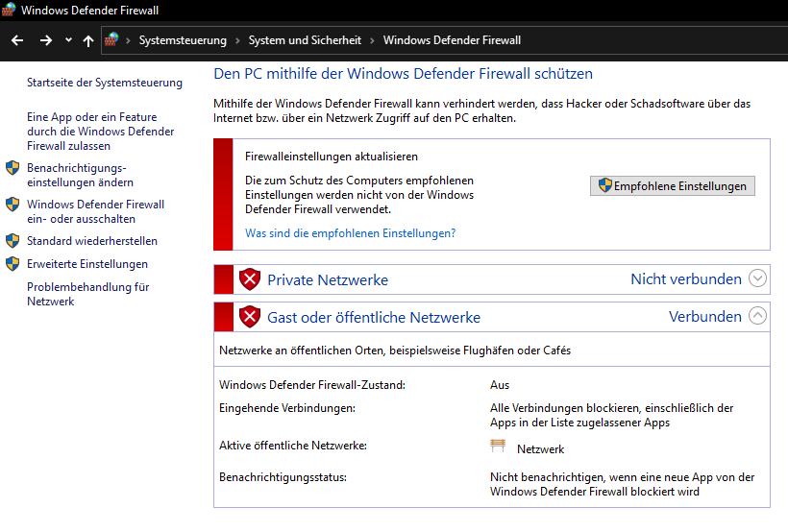
Task: Click the forward arrow navigation button
Action: 45,40
